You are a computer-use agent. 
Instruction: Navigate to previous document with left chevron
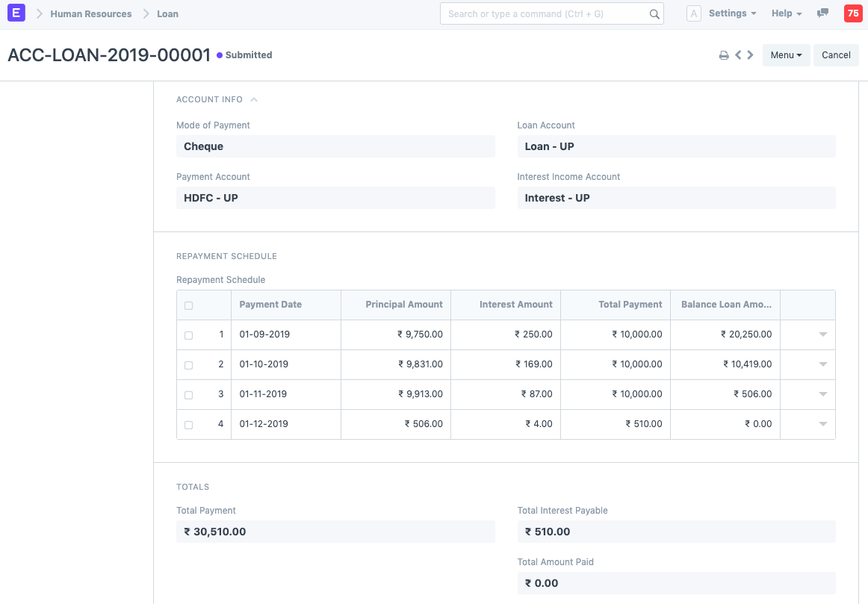737,55
